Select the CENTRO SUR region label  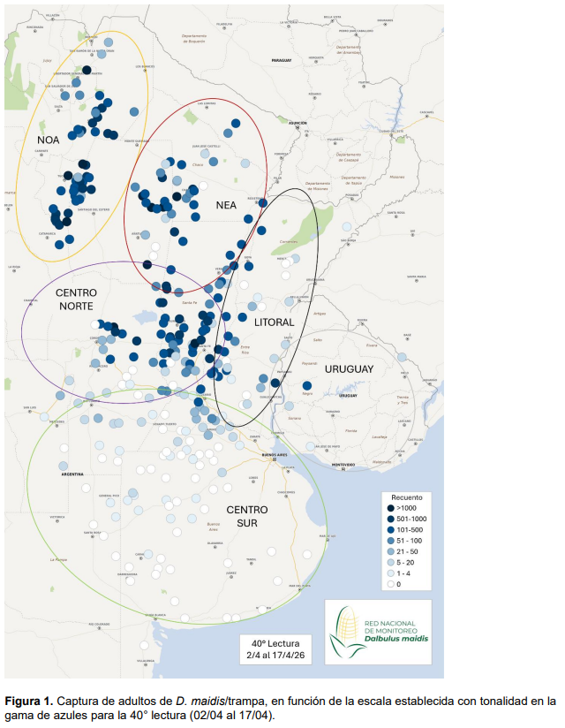[247, 515]
